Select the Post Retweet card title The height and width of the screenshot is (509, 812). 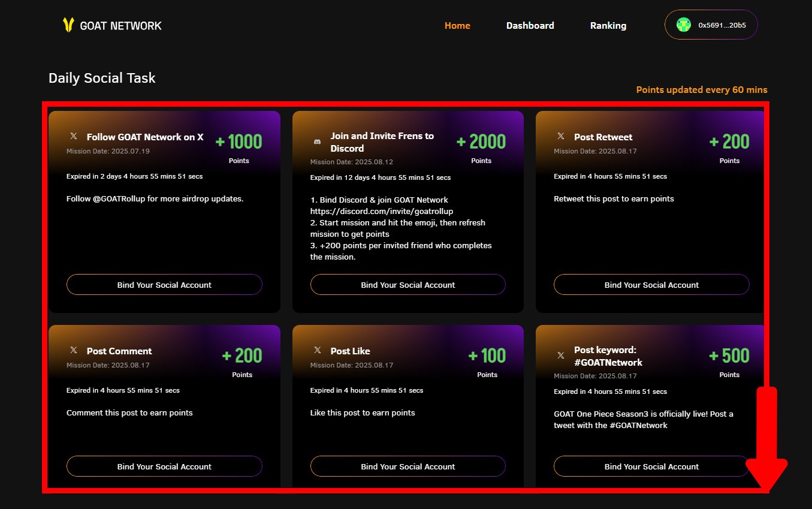(x=603, y=137)
